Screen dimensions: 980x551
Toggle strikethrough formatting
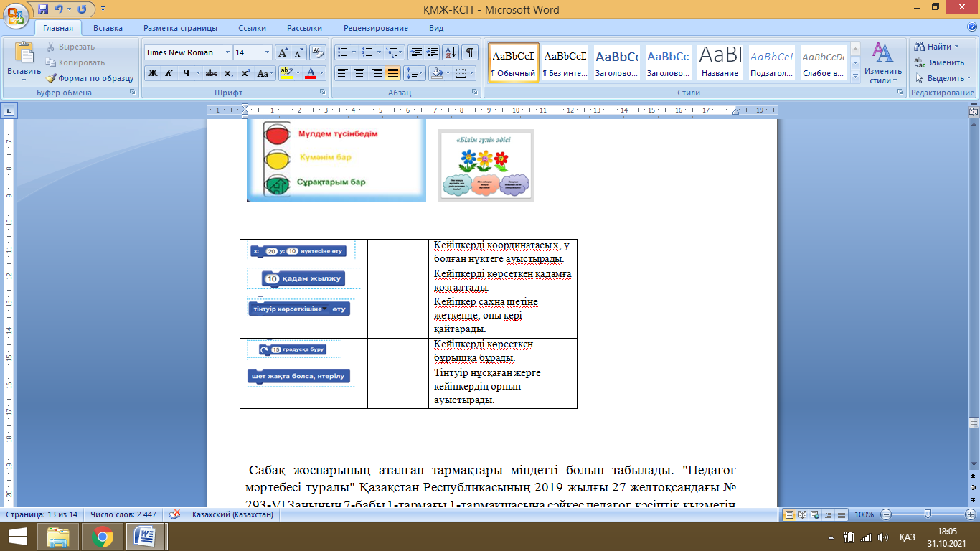pos(212,73)
